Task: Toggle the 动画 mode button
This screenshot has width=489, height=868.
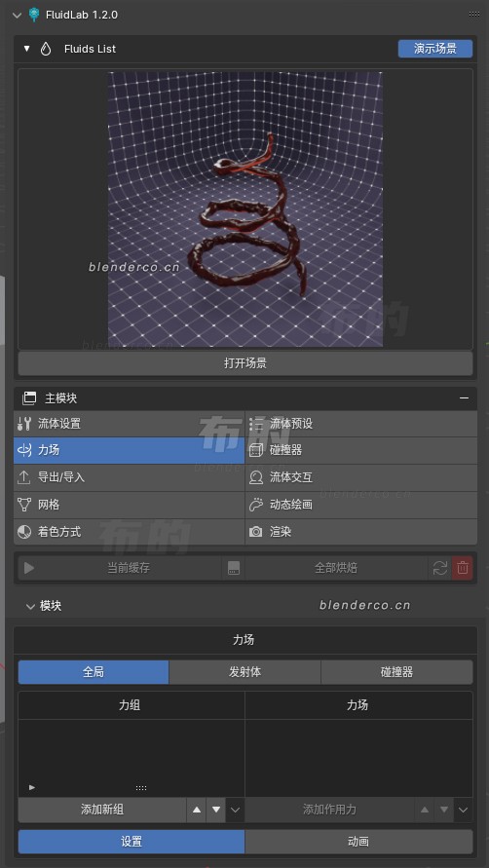Action: pyautogui.click(x=358, y=842)
